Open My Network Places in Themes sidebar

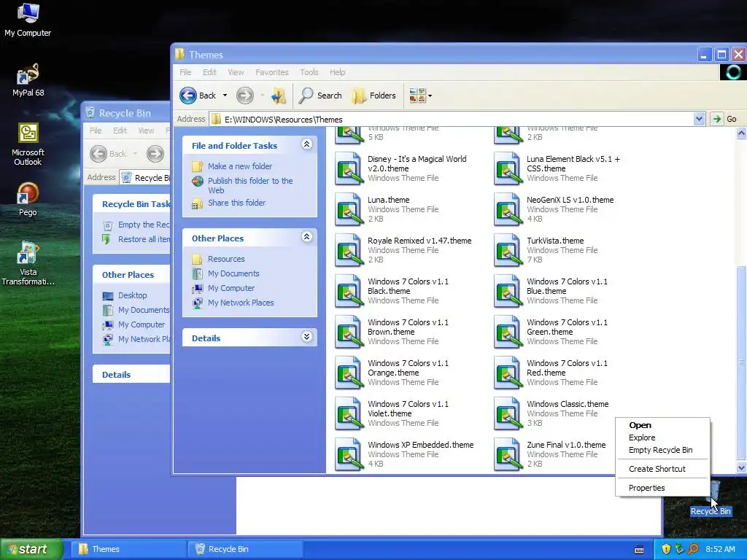point(241,303)
